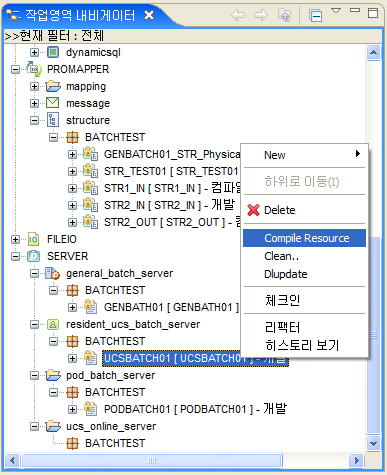Select the general_batch_server label
The height and width of the screenshot is (475, 387).
[x=119, y=273]
